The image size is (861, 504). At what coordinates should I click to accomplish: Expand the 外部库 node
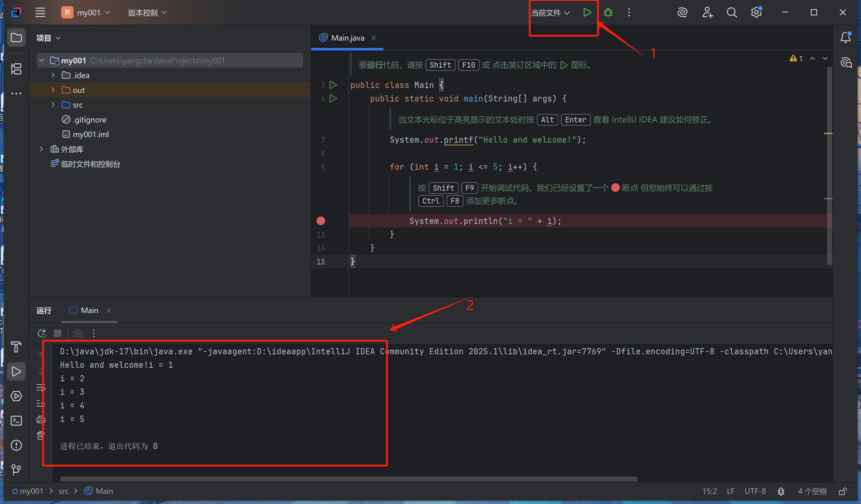click(x=41, y=149)
